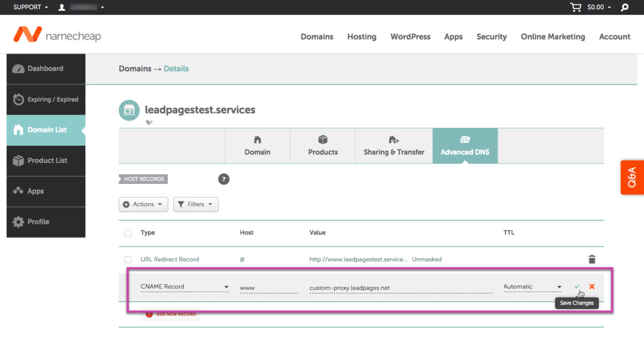The height and width of the screenshot is (342, 644).
Task: Open Product List in the sidebar
Action: [x=46, y=160]
